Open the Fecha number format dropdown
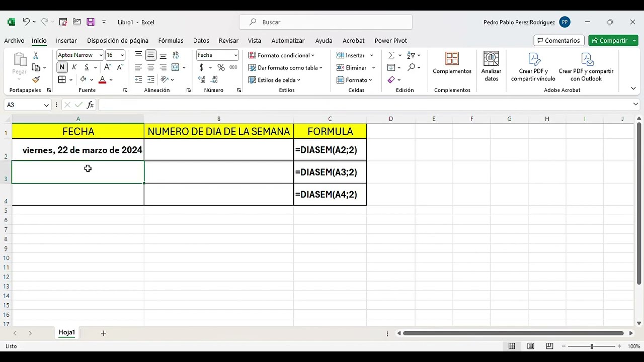The width and height of the screenshot is (644, 362). pos(235,55)
